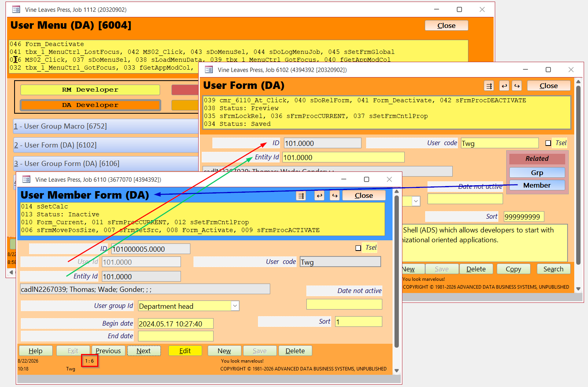Click the red button beside RM Developer
Viewport: 588px width, 387px height.
(185, 90)
